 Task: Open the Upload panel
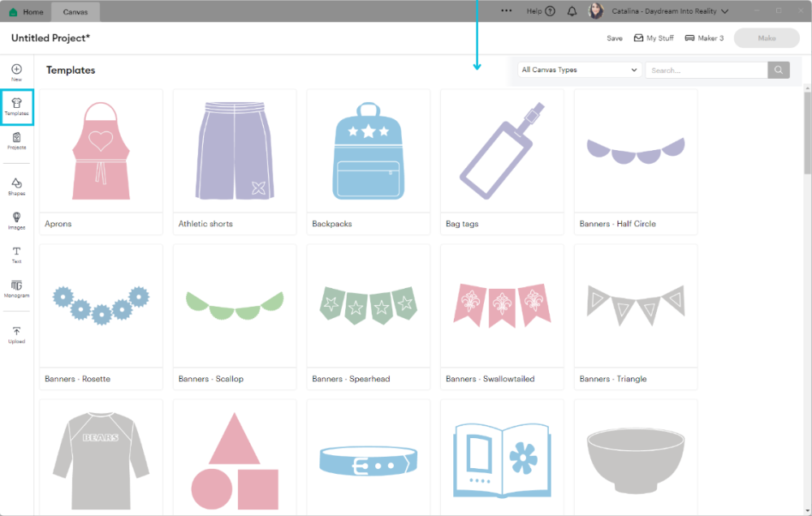tap(16, 335)
